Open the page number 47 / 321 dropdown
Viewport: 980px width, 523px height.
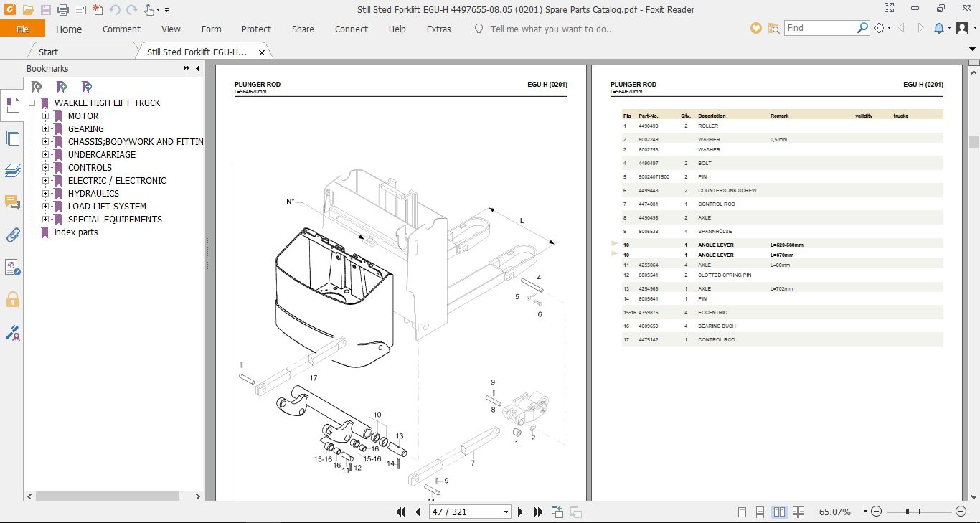[507, 512]
